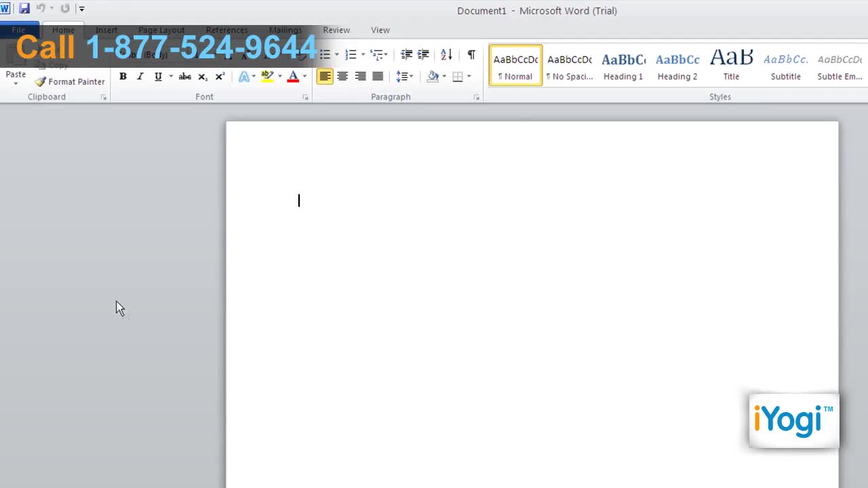The image size is (868, 488).
Task: Click Increase Indent icon
Action: pos(423,54)
